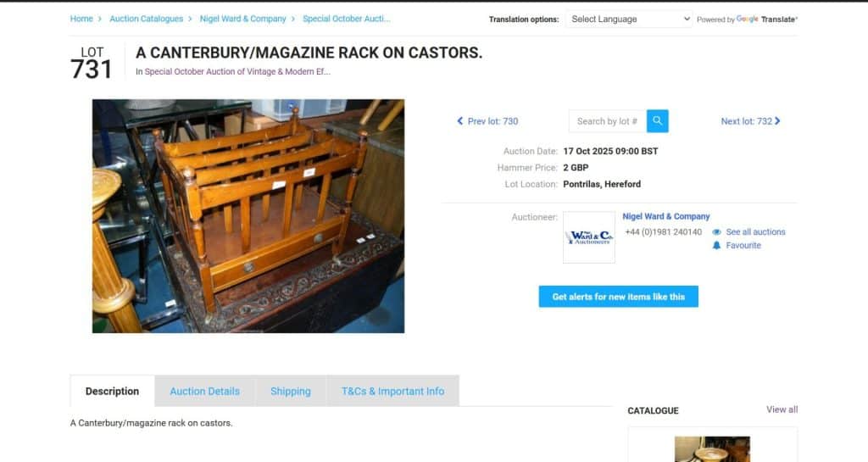The image size is (868, 462).
Task: Go to Prev lot: 730
Action: pyautogui.click(x=487, y=121)
